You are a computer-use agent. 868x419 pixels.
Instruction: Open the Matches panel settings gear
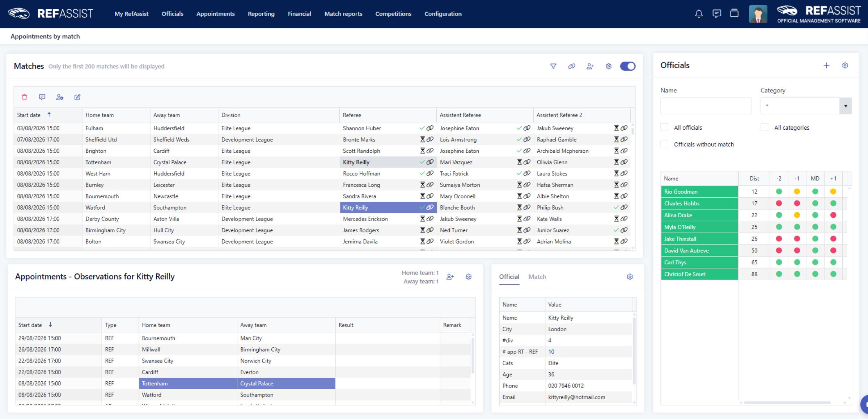click(x=609, y=66)
